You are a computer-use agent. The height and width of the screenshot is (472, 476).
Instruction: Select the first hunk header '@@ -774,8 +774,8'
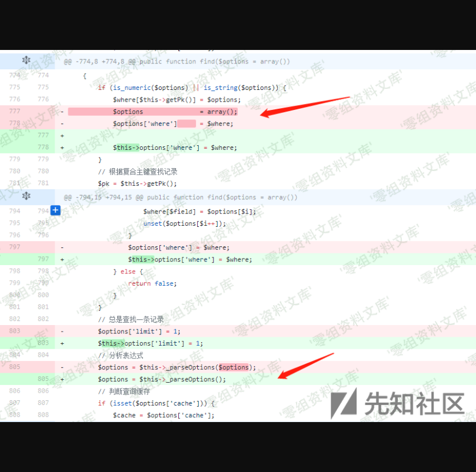177,61
